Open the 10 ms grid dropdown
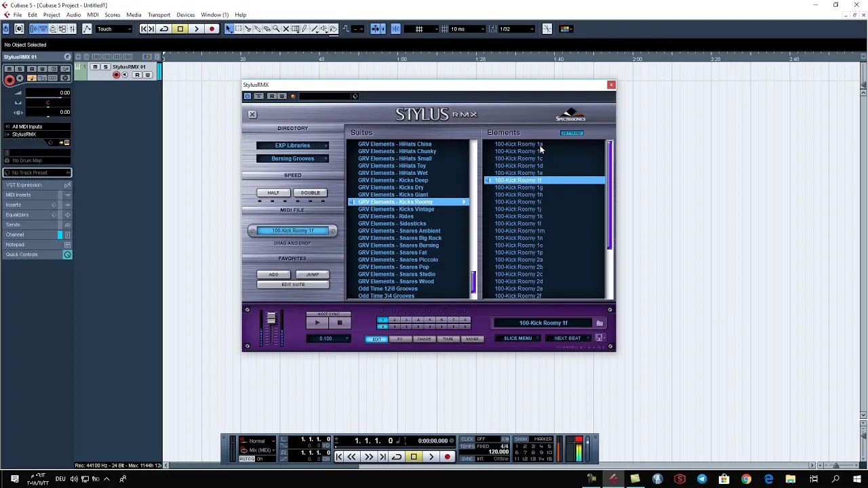 tap(468, 29)
